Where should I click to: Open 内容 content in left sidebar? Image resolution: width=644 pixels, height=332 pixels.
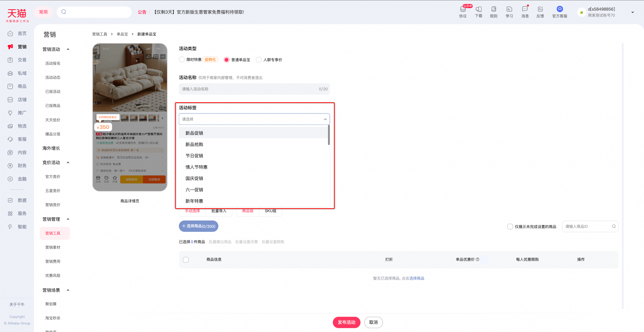point(17,153)
